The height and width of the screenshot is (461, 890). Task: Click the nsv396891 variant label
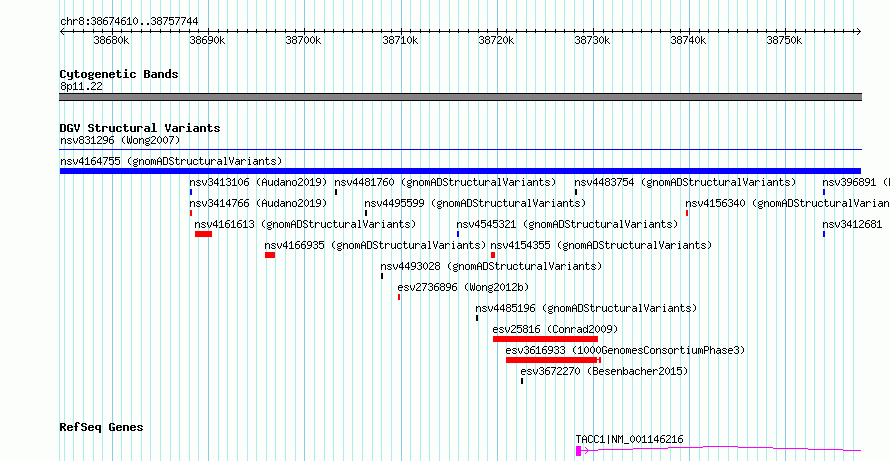(856, 182)
